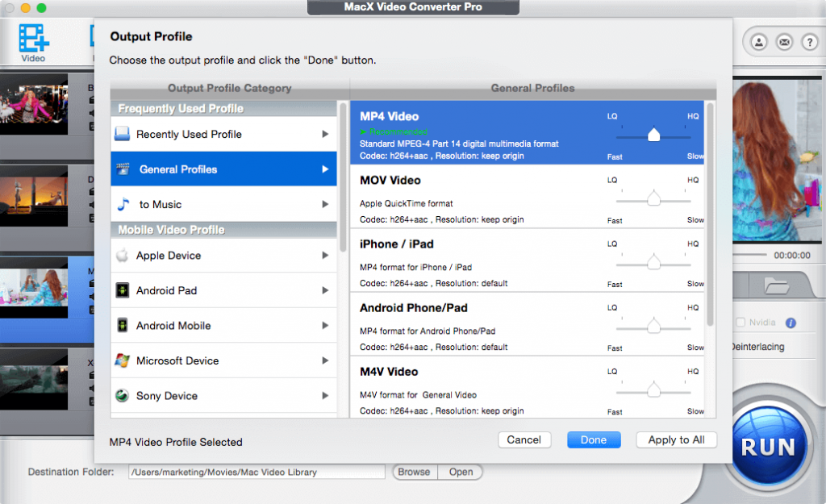This screenshot has height=504, width=826.
Task: Click the Android Pad robot icon
Action: coord(123,290)
